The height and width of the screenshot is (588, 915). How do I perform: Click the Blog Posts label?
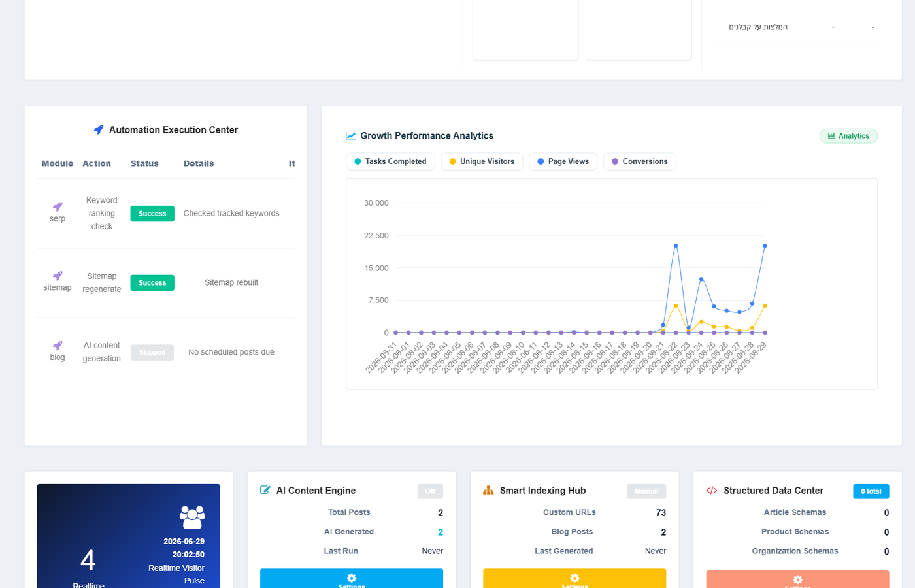pos(572,532)
